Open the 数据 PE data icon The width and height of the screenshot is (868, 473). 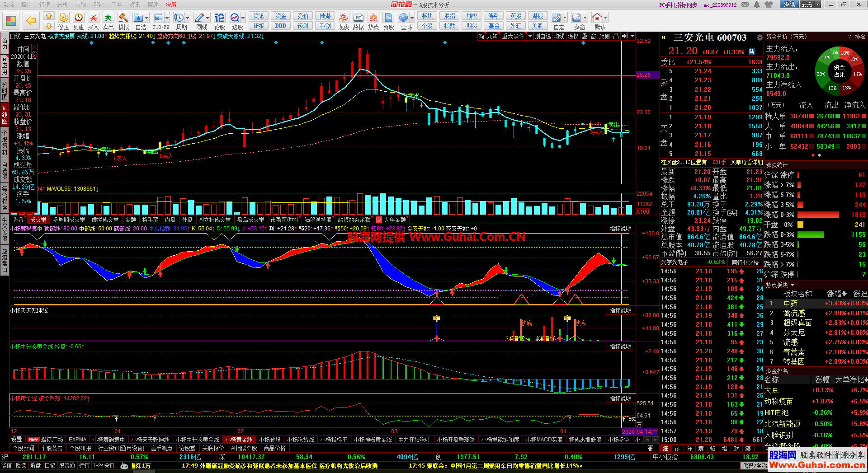point(359,21)
